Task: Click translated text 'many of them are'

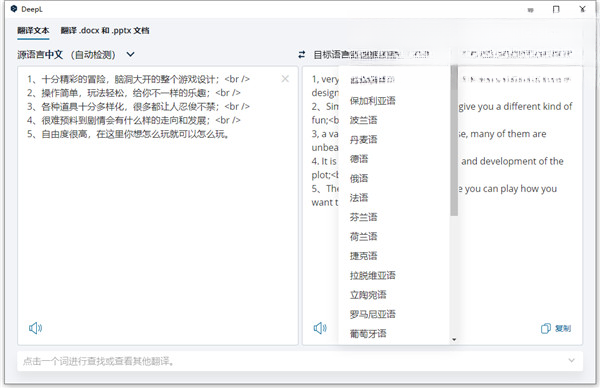Action: pos(508,134)
